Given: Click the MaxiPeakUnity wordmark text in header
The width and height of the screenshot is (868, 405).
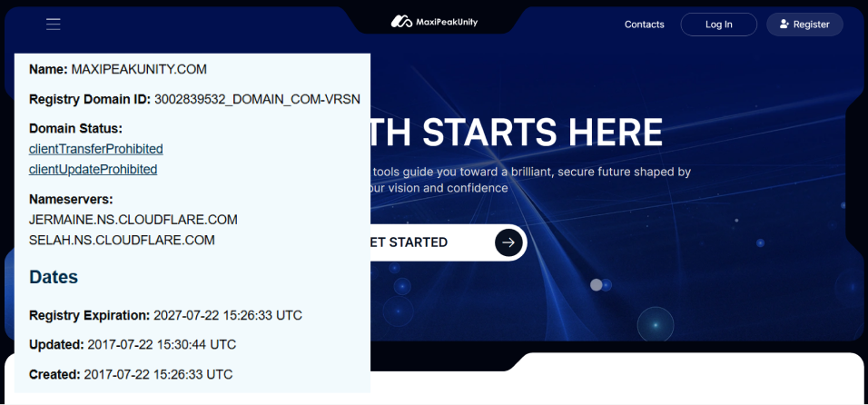Looking at the screenshot, I should point(448,22).
